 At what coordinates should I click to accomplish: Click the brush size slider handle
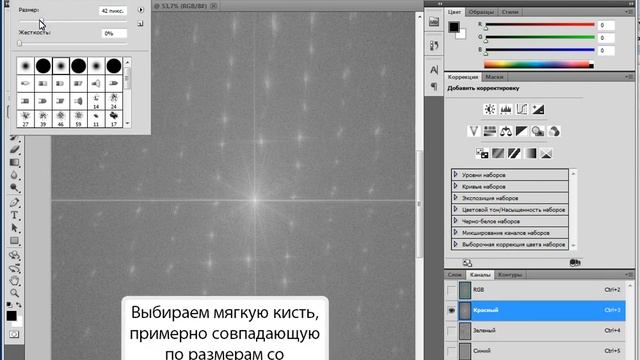[x=40, y=22]
